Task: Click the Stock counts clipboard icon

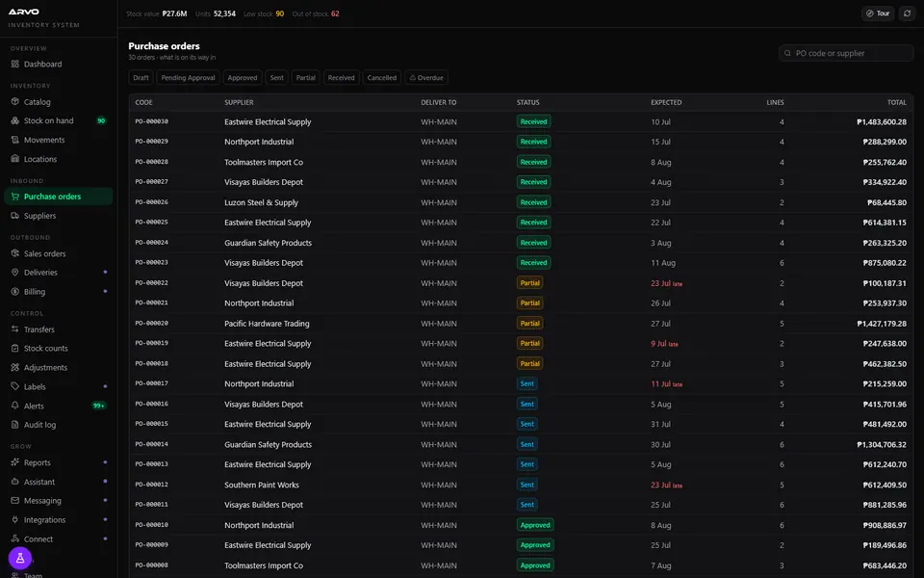Action: tap(14, 348)
